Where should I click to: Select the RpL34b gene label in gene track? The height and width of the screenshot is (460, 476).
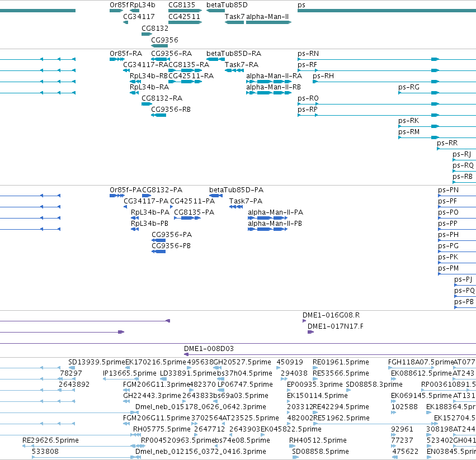coord(143,5)
